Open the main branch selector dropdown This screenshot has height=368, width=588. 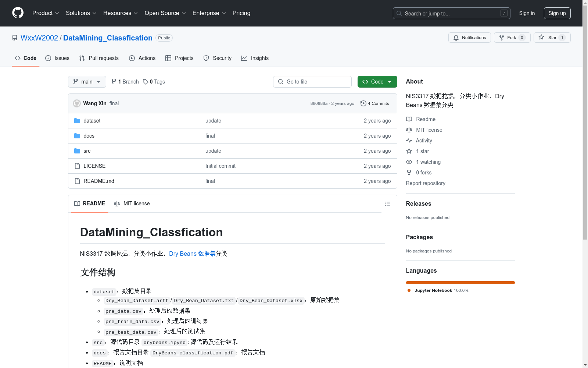[x=87, y=82]
